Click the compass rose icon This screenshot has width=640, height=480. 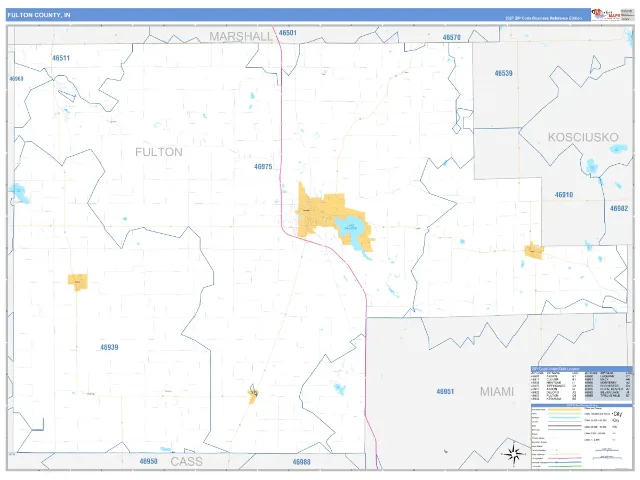(514, 454)
